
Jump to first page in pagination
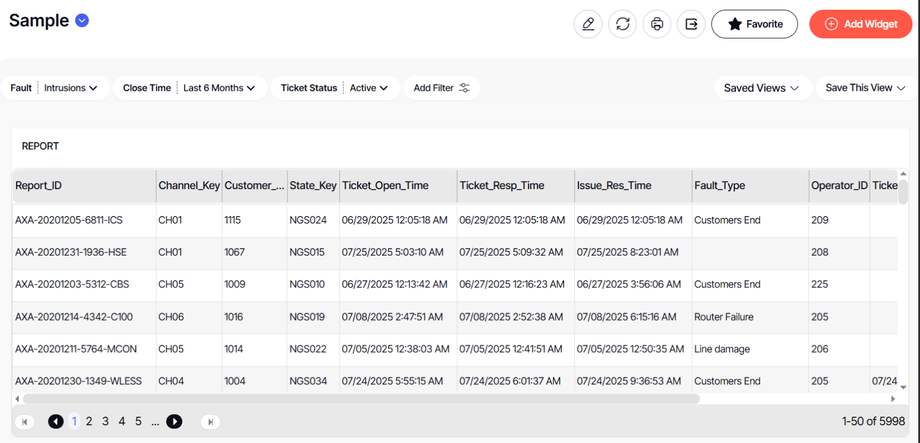(x=25, y=422)
